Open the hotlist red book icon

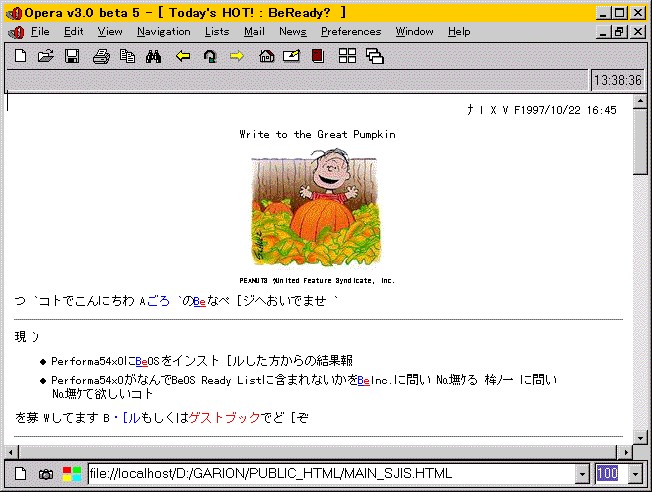(317, 57)
